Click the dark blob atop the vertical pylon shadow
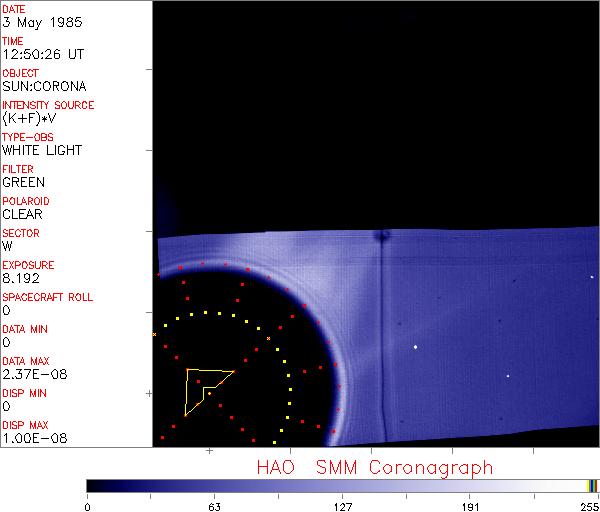 click(x=381, y=237)
